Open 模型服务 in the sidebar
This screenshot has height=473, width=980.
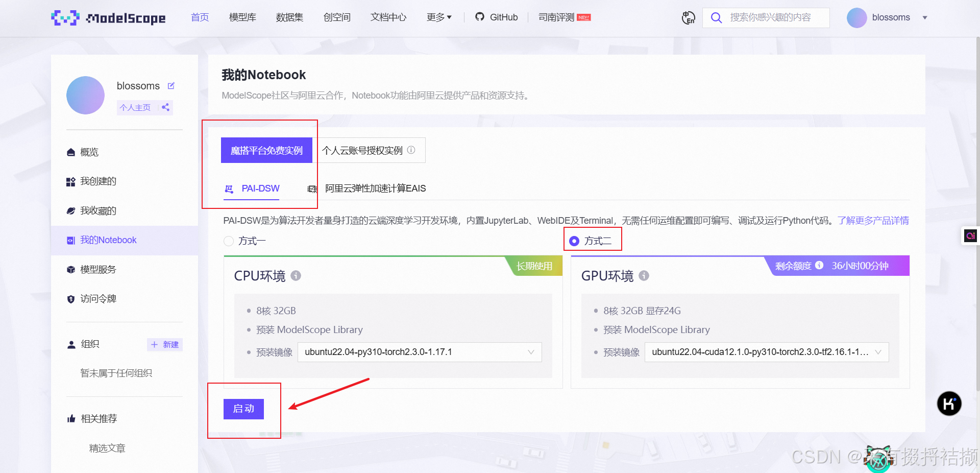(98, 269)
